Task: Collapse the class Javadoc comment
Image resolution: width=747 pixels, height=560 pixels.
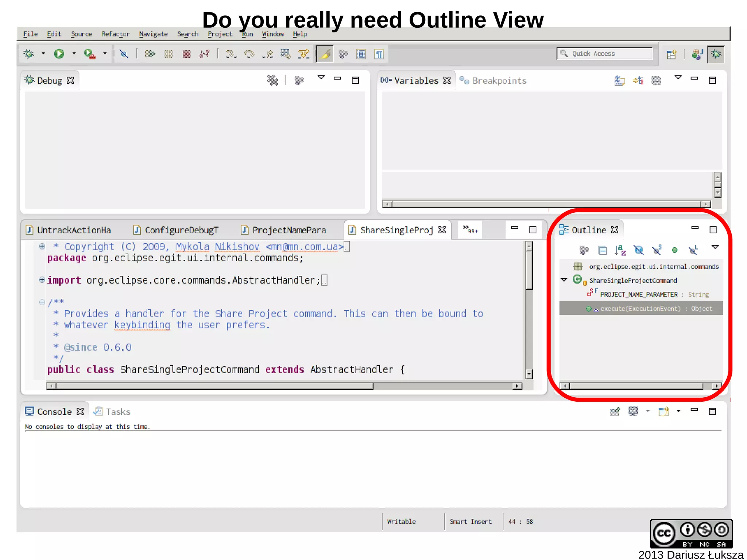Action: [42, 302]
